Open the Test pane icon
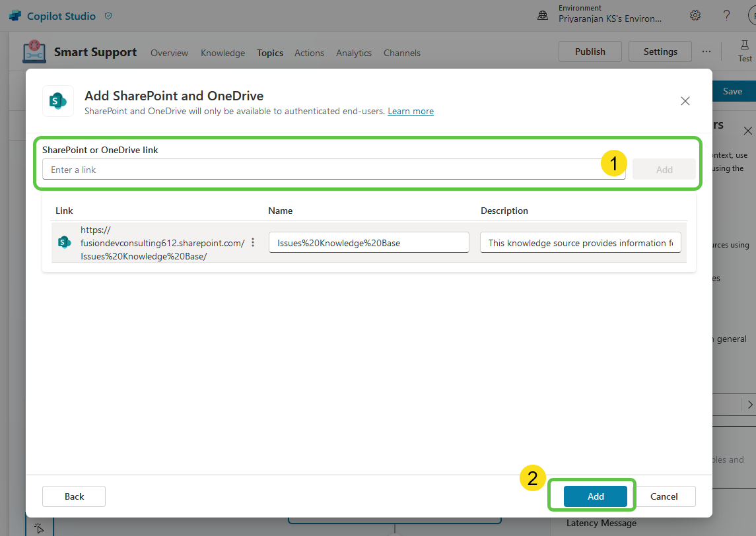756x536 pixels. [x=745, y=46]
